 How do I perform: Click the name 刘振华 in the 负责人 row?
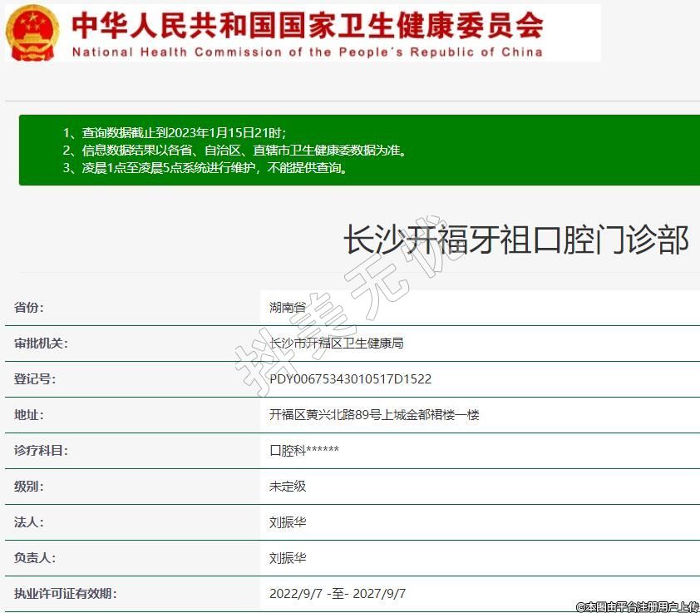pos(288,558)
